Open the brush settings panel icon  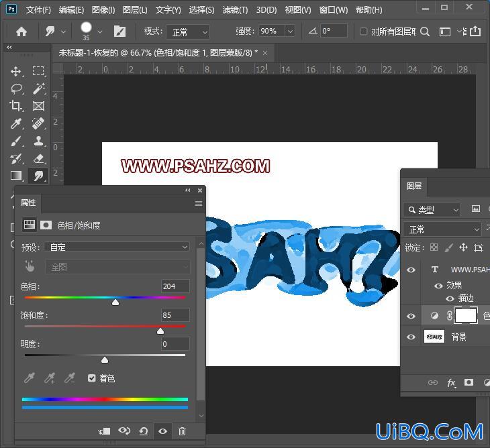click(x=119, y=32)
